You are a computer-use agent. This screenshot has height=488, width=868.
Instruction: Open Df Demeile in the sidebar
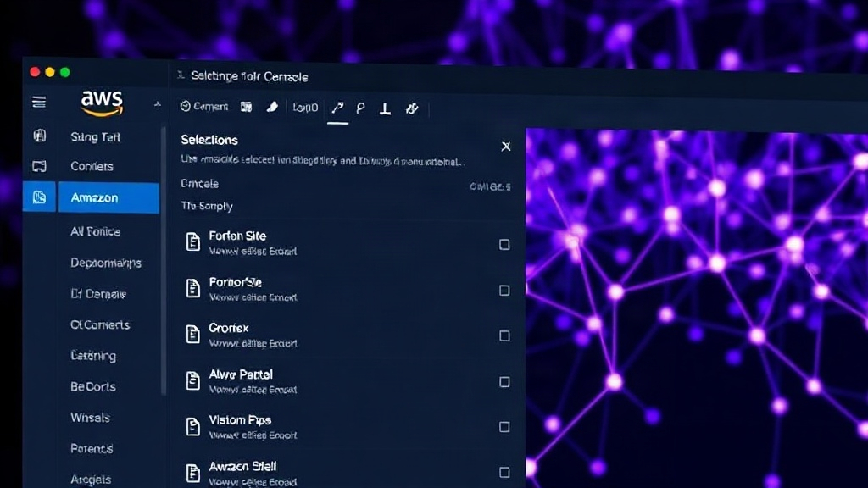(98, 294)
